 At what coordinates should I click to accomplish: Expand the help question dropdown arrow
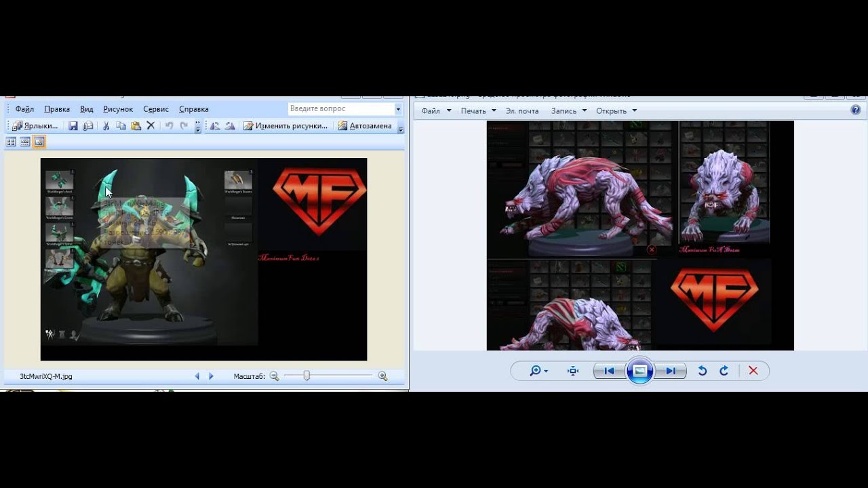click(x=399, y=109)
